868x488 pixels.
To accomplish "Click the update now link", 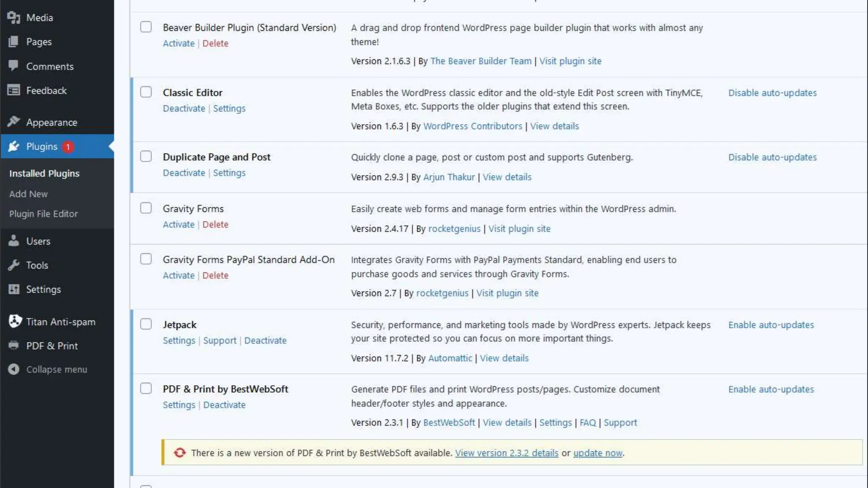I will click(x=598, y=453).
